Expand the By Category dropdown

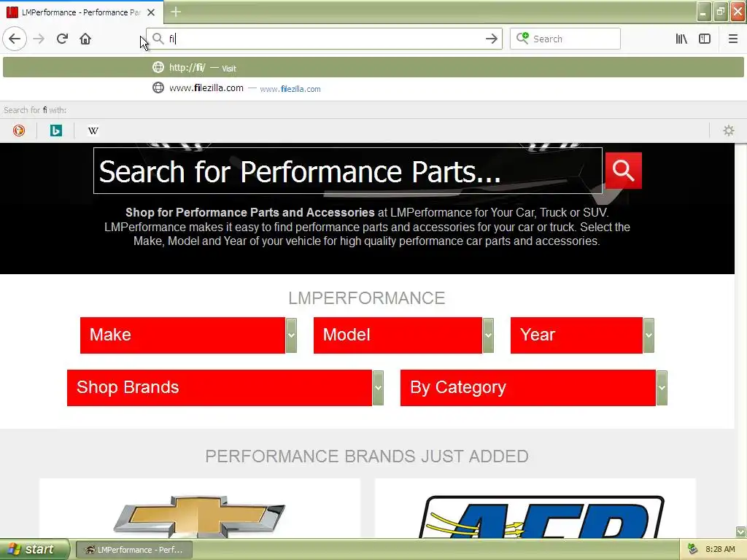click(x=533, y=388)
